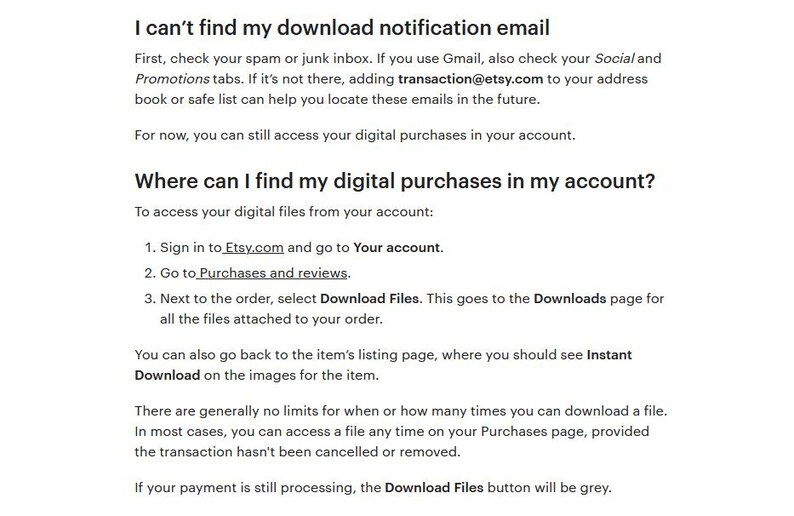This screenshot has width=794, height=516.
Task: Click the Go to text in step two
Action: tap(177, 273)
